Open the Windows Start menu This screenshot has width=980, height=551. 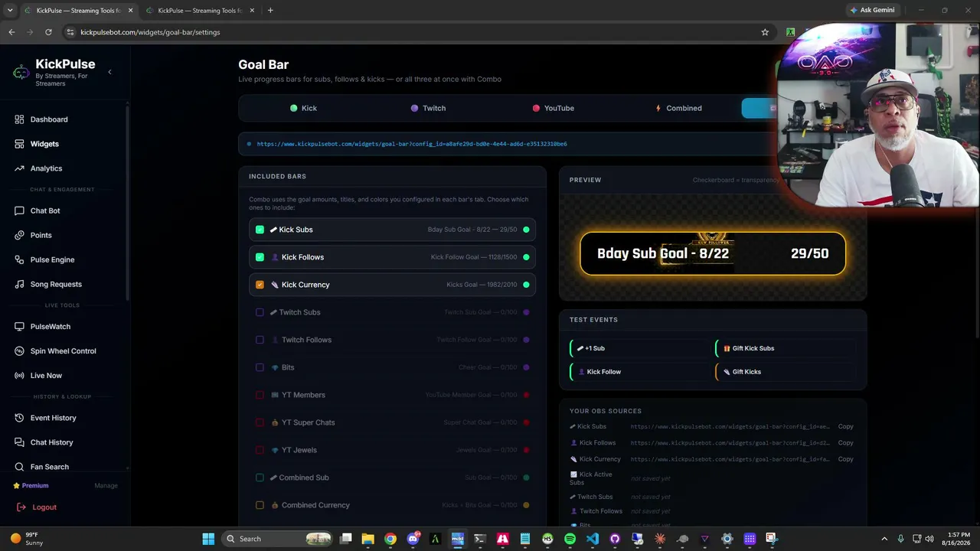208,539
